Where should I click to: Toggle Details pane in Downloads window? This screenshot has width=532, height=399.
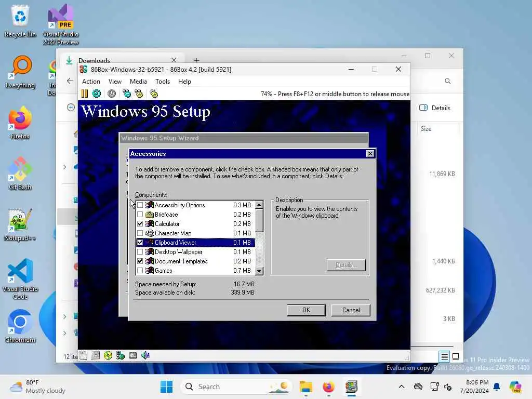click(x=435, y=108)
